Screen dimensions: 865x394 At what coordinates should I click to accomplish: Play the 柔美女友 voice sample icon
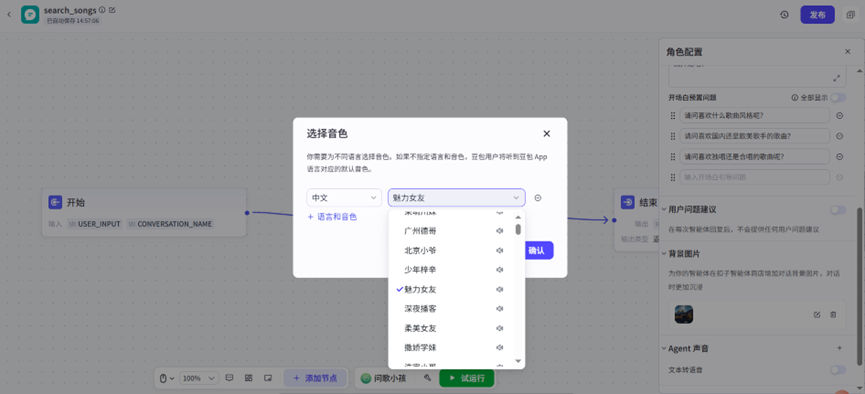(500, 328)
